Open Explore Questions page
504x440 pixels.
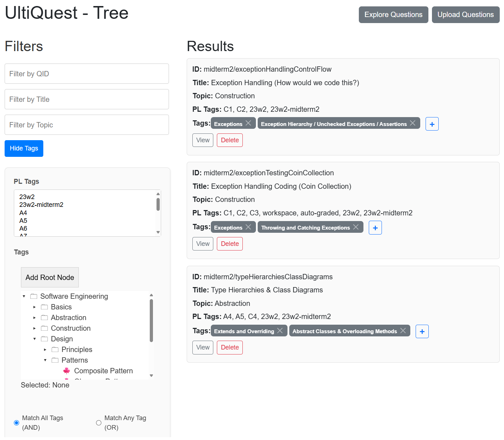click(393, 15)
